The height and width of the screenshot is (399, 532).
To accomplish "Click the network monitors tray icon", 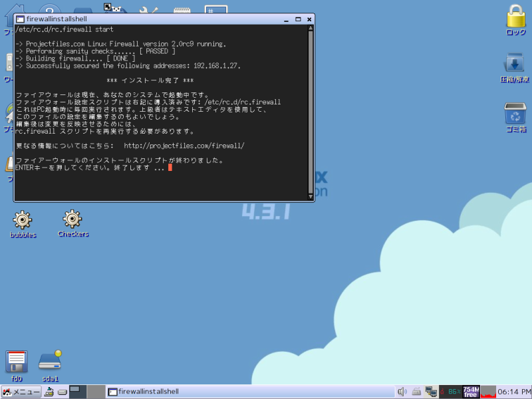I will 431,392.
